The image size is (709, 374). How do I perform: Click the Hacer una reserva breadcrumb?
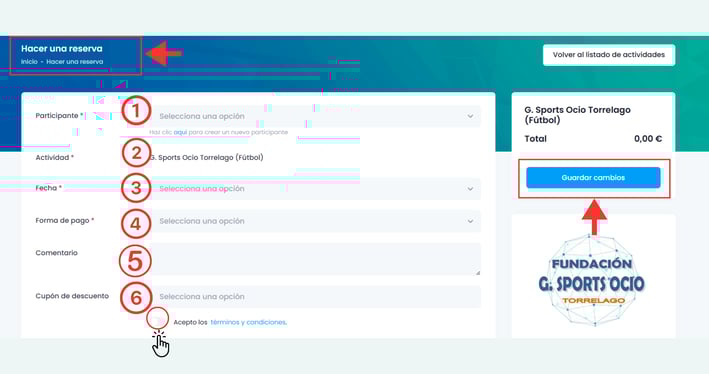[75, 62]
